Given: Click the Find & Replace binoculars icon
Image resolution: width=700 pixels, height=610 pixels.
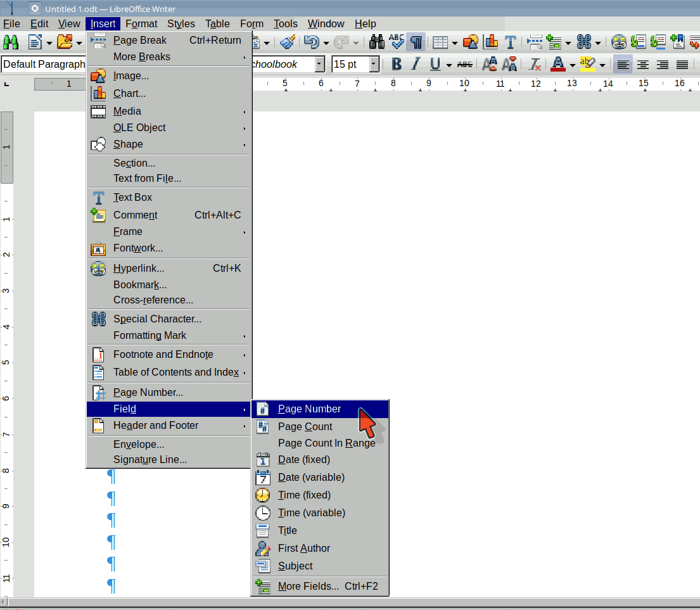Looking at the screenshot, I should coord(377,42).
